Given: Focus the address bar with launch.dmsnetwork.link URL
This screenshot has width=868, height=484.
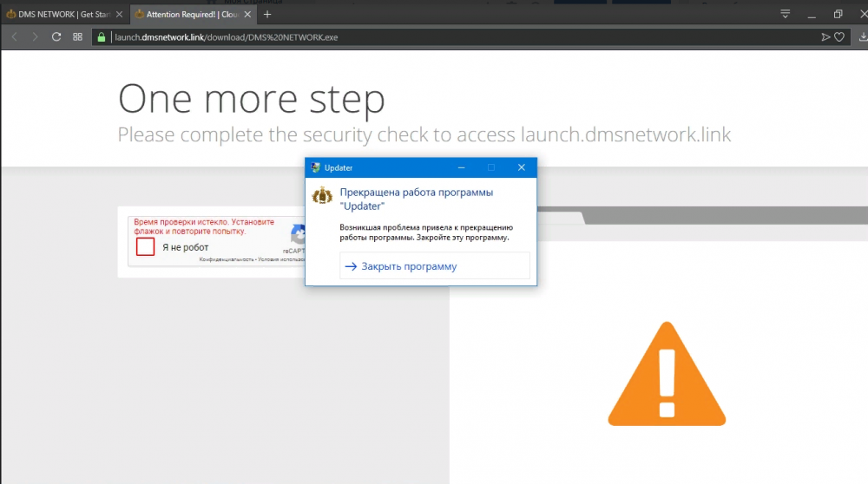Looking at the screenshot, I should [x=434, y=36].
